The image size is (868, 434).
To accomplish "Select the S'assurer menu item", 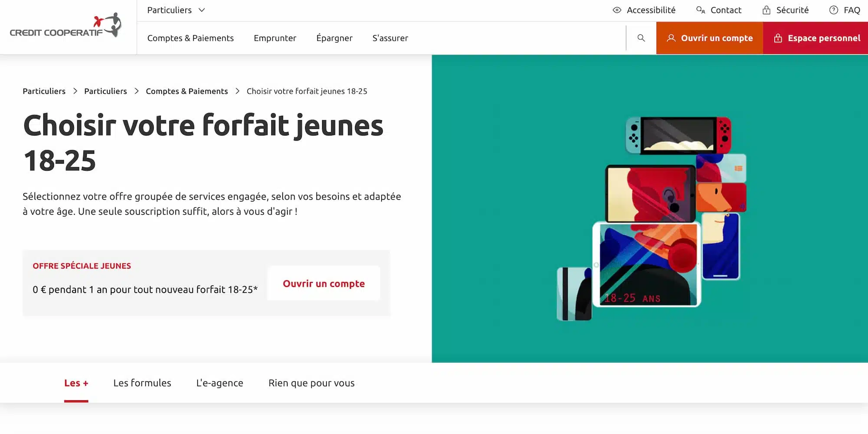I will tap(389, 38).
